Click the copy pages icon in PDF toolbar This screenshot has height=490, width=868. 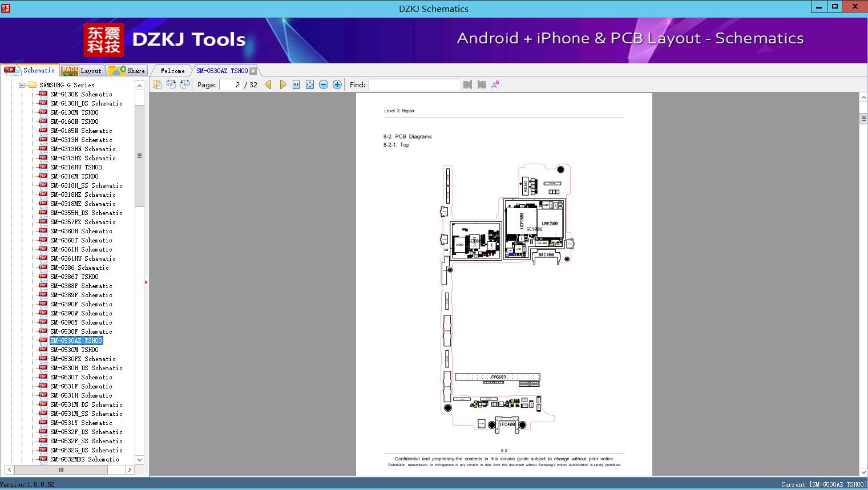coord(158,84)
